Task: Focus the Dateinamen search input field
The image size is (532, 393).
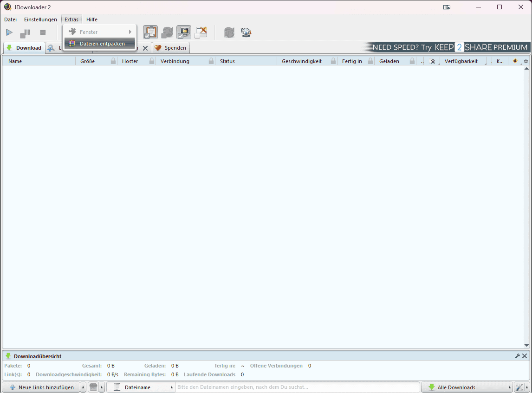Action: pos(298,387)
